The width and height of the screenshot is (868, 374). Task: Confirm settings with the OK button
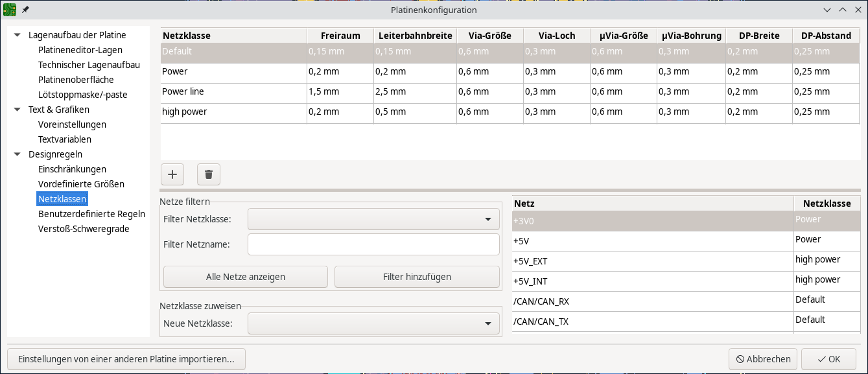[828, 359]
